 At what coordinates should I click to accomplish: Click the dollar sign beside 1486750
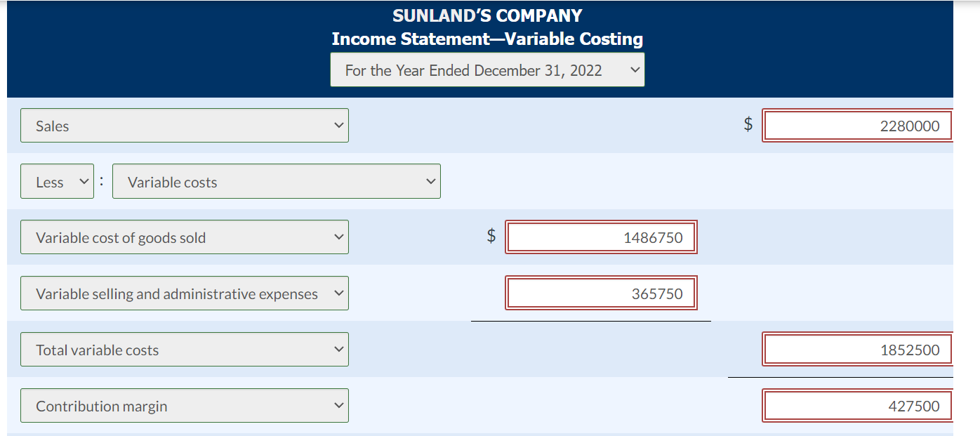click(491, 237)
